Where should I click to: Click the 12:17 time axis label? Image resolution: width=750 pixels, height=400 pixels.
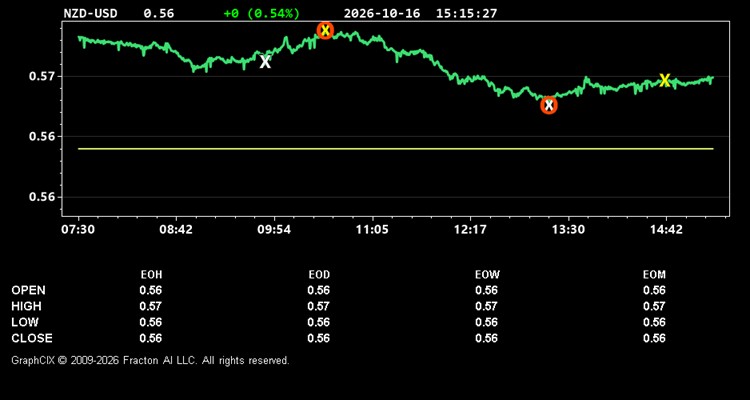coord(470,229)
